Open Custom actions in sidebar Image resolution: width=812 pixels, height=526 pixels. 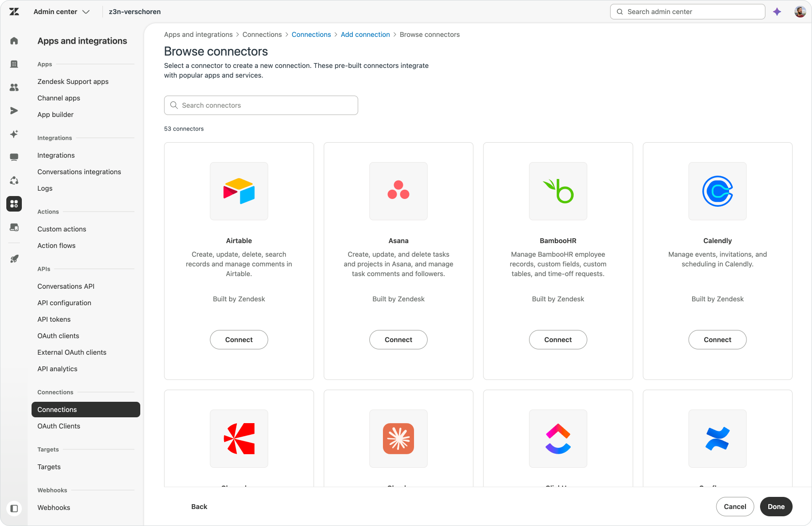pos(62,229)
